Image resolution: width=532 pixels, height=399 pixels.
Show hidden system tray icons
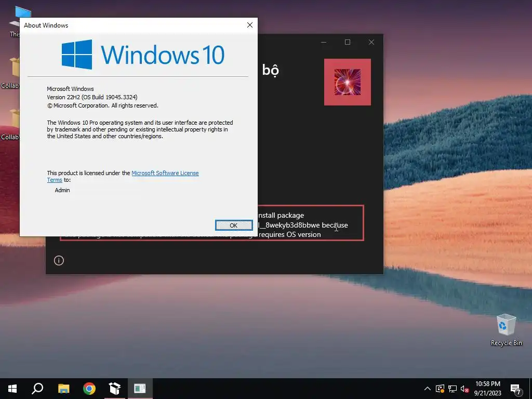coord(428,389)
